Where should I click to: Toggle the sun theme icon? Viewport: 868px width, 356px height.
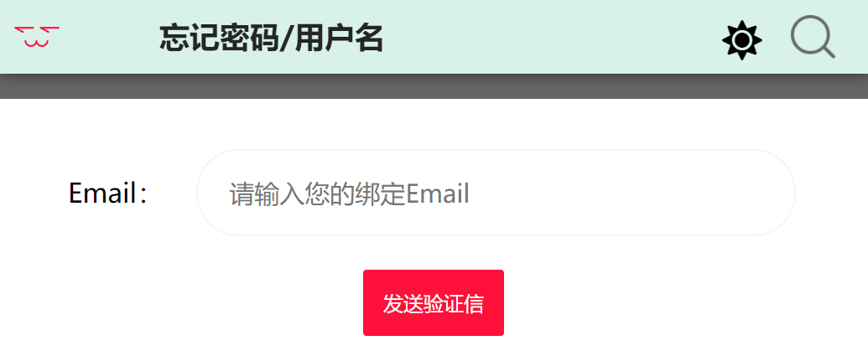[x=742, y=40]
